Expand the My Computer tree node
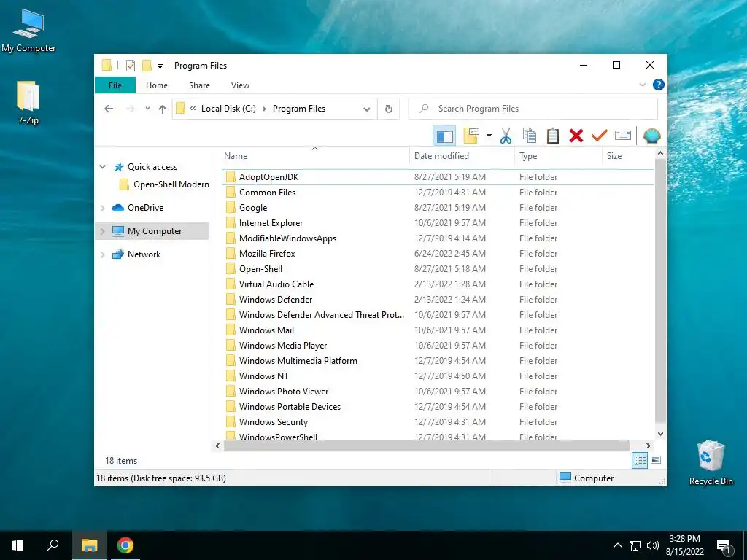 tap(102, 231)
